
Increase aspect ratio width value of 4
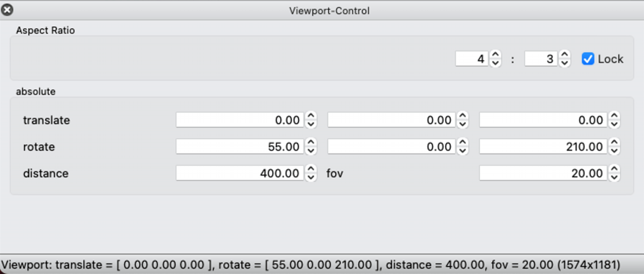[x=496, y=55]
